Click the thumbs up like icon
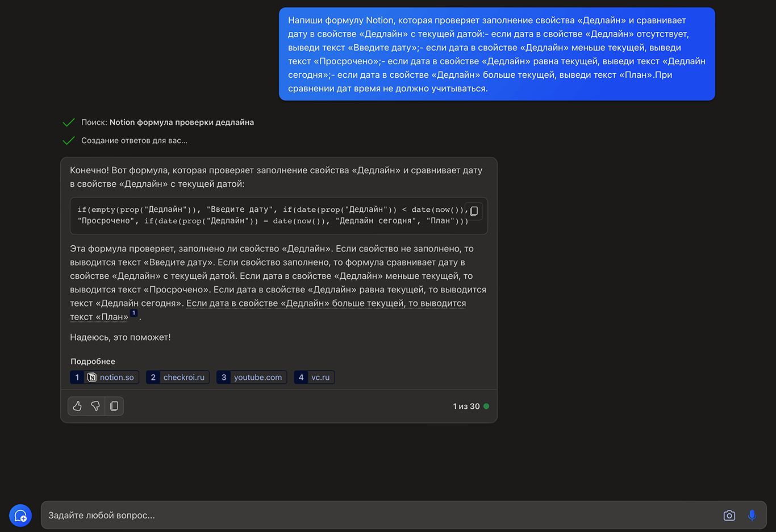 pos(77,406)
